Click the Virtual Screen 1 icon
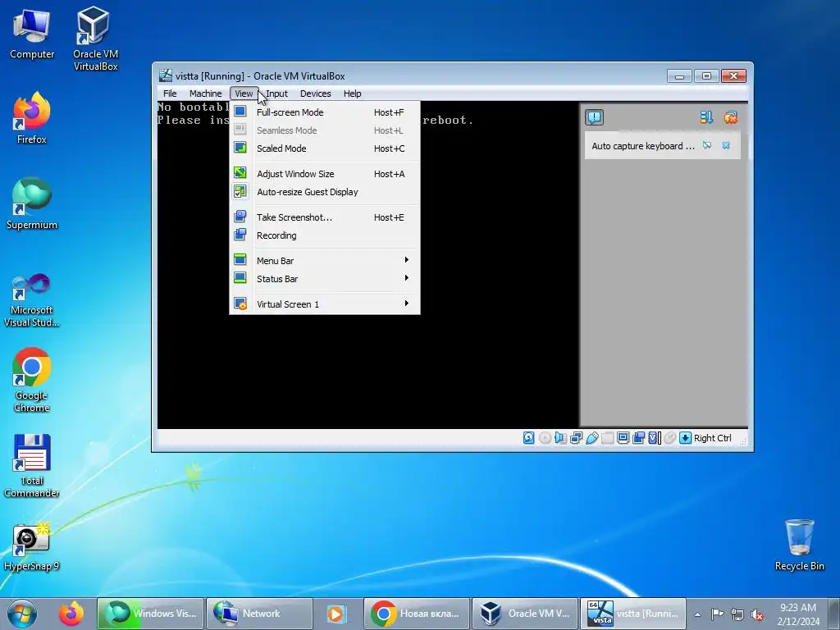 click(240, 304)
